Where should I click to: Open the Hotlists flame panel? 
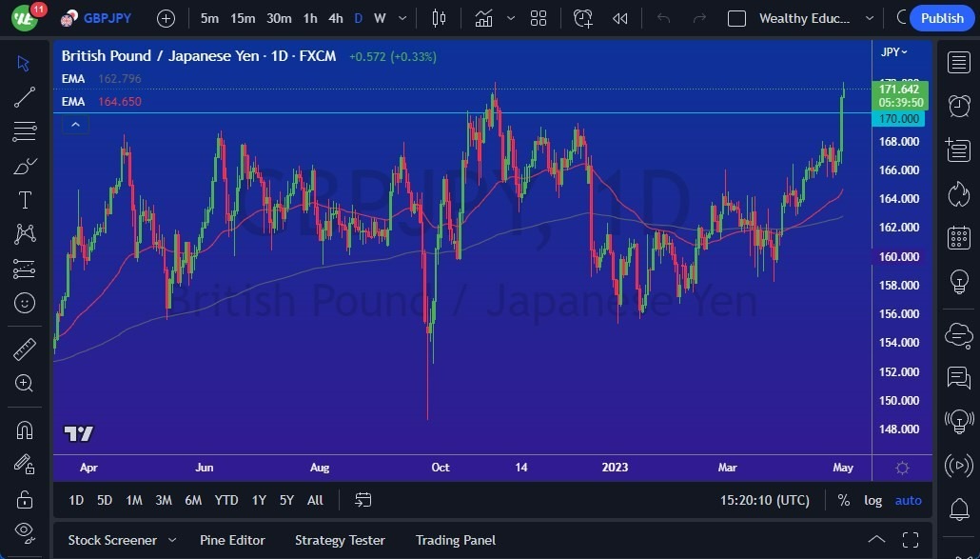click(959, 194)
